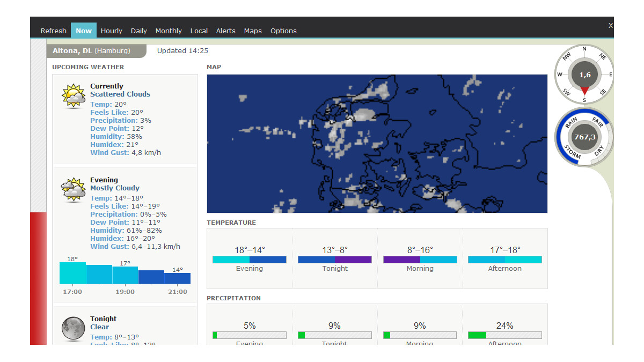Click the Mostly Cloudy condition link
This screenshot has width=644, height=362.
click(115, 188)
